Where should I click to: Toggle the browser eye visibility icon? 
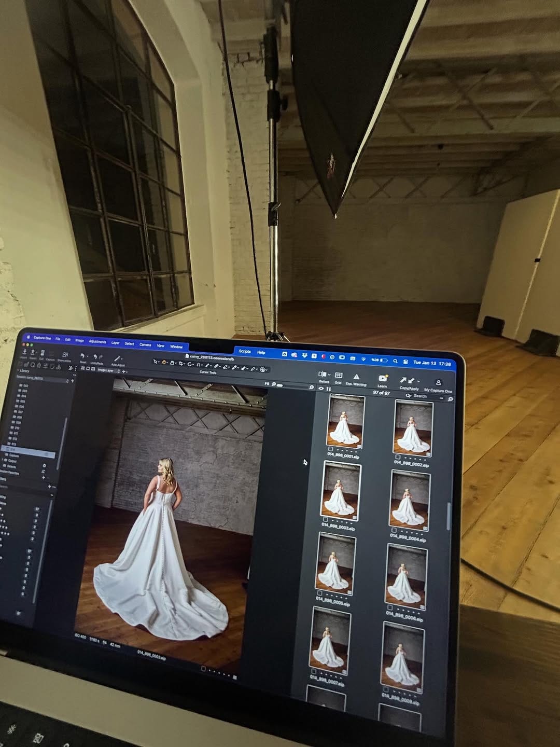321,388
